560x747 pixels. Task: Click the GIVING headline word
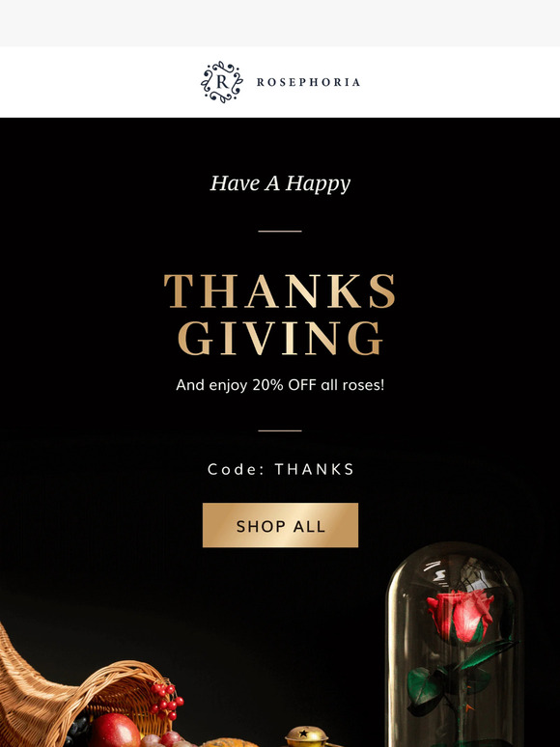(x=280, y=338)
